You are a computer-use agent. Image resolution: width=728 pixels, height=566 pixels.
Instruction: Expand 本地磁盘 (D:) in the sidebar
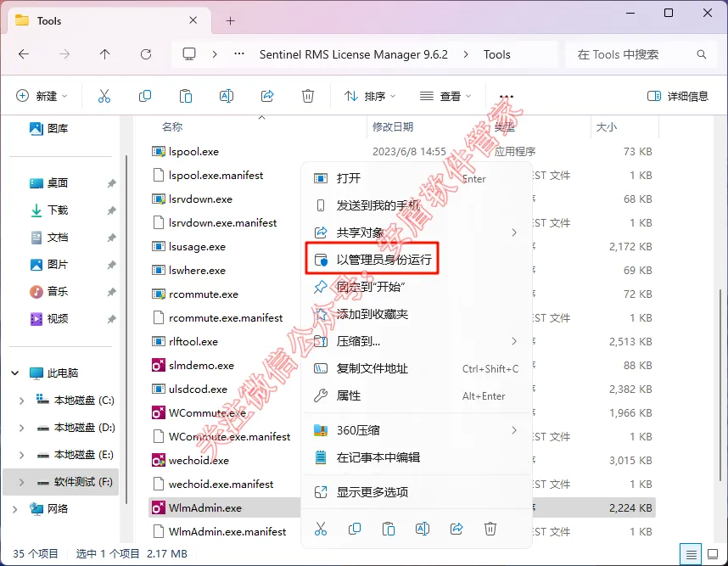click(21, 427)
